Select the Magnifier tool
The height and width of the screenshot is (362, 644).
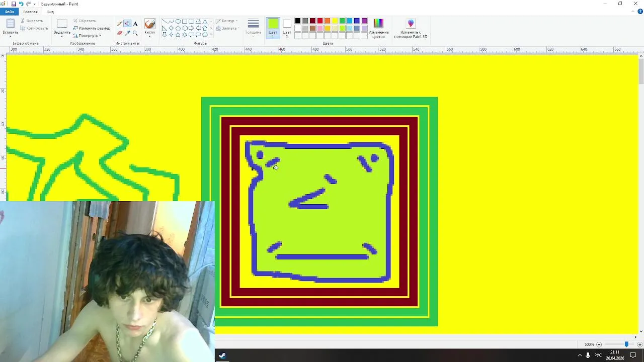coord(135,33)
